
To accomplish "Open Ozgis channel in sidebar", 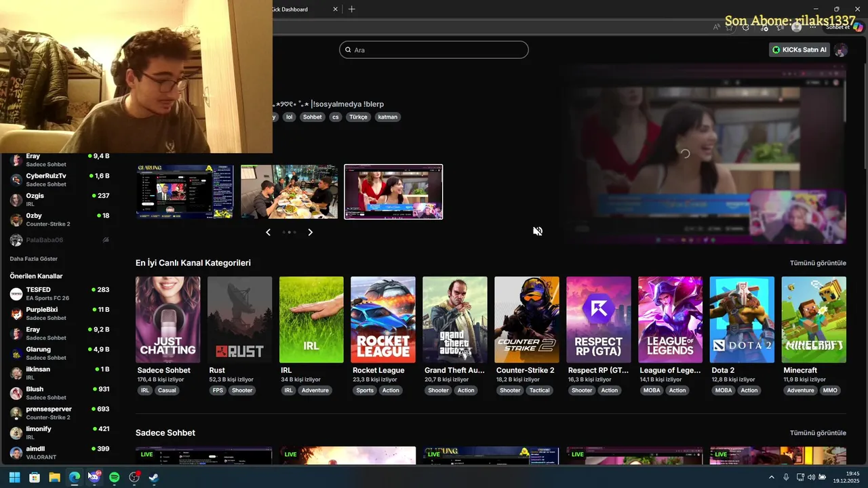I will coord(60,199).
